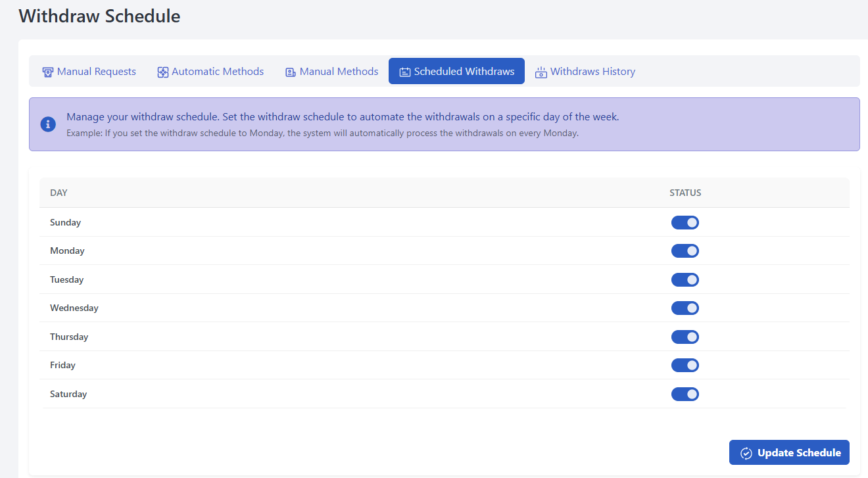Open the Manual Requests tab

point(96,72)
